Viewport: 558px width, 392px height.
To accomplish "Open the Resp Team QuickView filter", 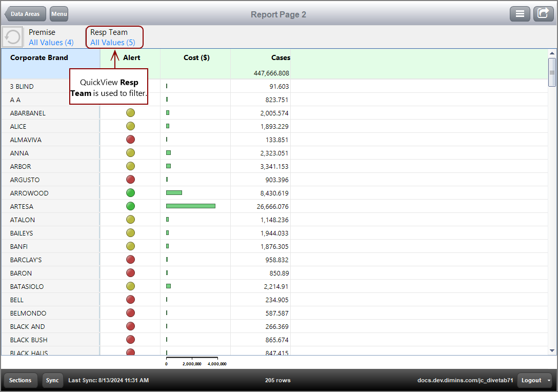I will pyautogui.click(x=113, y=37).
